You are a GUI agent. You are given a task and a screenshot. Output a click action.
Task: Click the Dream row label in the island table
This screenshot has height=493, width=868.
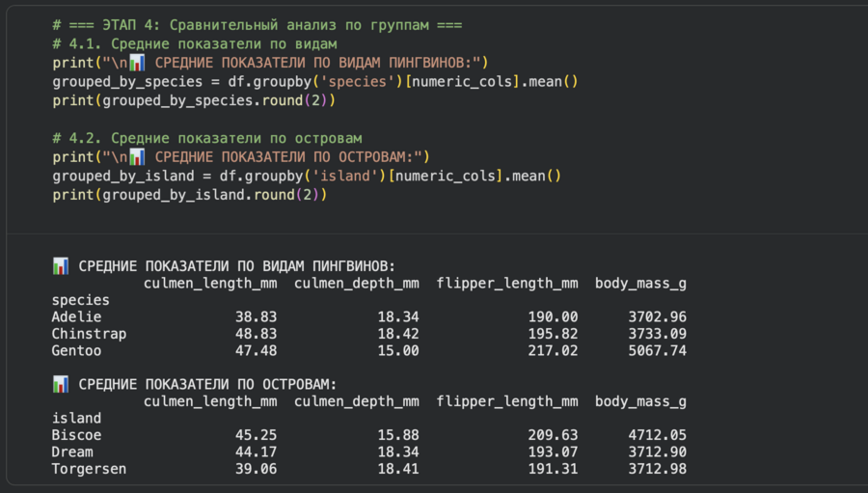pyautogui.click(x=72, y=452)
